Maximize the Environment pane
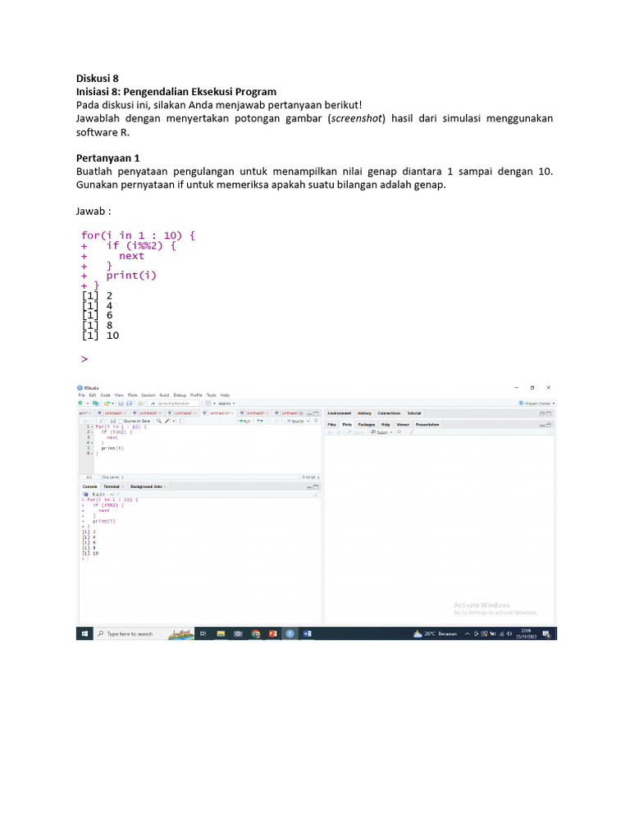Viewport: 630px width, 840px height. tap(548, 413)
